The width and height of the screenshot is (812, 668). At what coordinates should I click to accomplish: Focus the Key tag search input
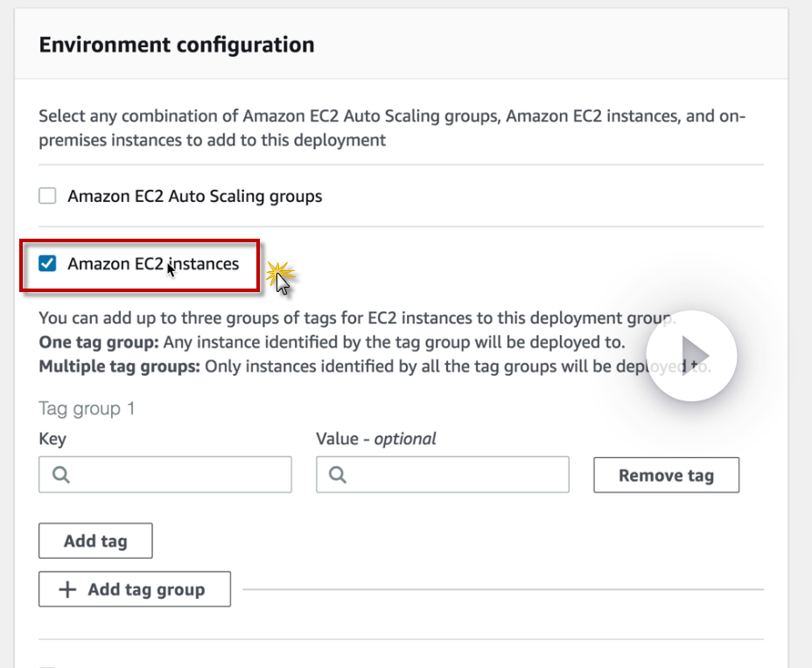175,475
